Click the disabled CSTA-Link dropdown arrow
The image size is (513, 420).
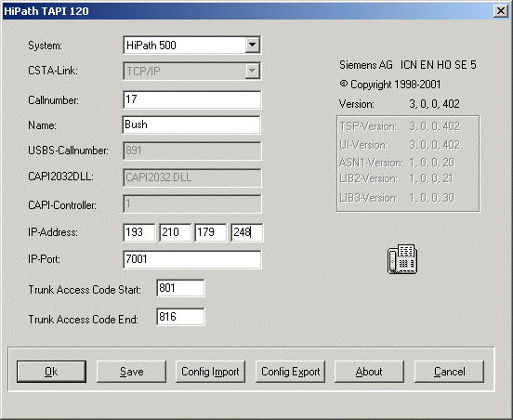coord(252,71)
